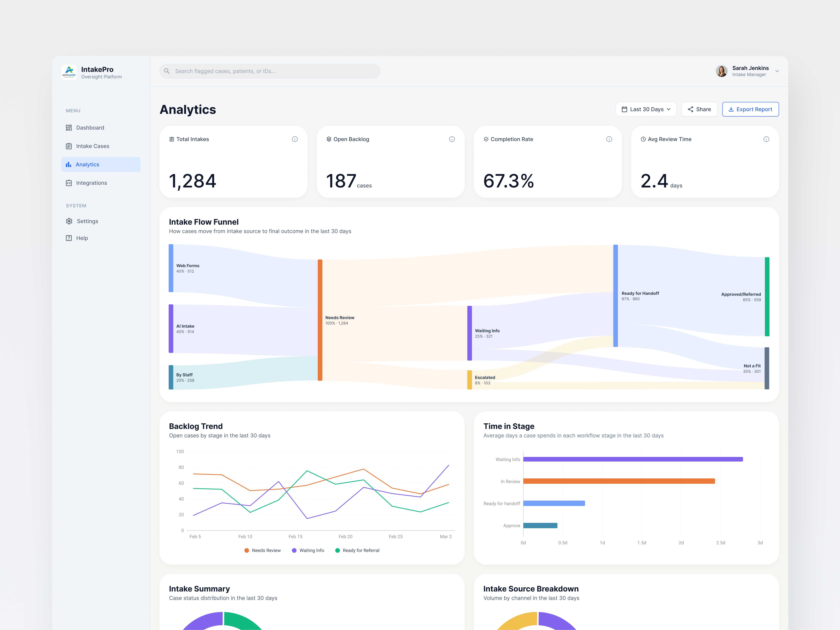Click the Intake Flow Funnel heading
This screenshot has height=630, width=840.
[204, 222]
